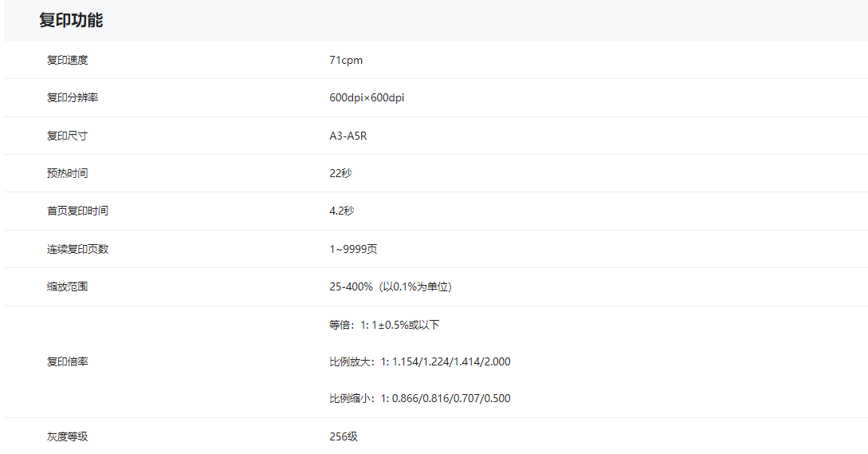Click the 比例放大 ratio line
The height and width of the screenshot is (454, 868).
[x=419, y=361]
